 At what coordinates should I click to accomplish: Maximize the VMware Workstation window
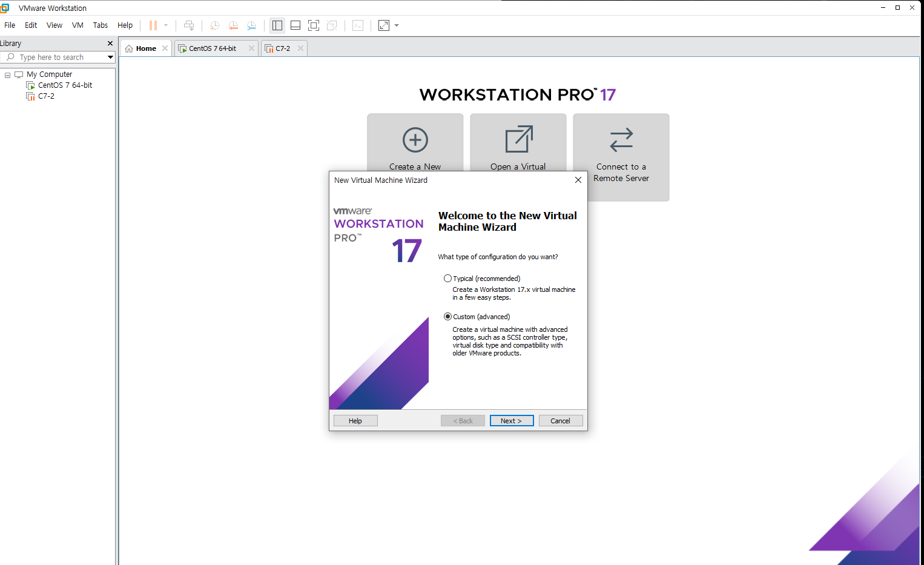[897, 8]
